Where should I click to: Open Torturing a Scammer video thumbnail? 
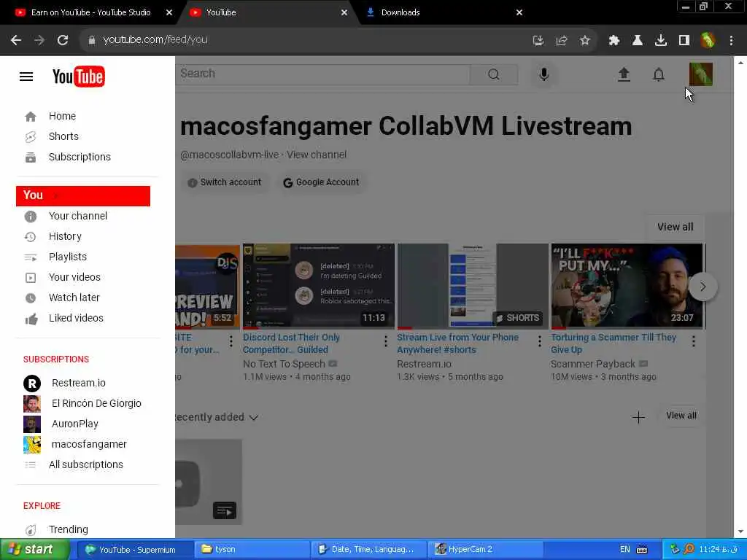[x=627, y=286]
